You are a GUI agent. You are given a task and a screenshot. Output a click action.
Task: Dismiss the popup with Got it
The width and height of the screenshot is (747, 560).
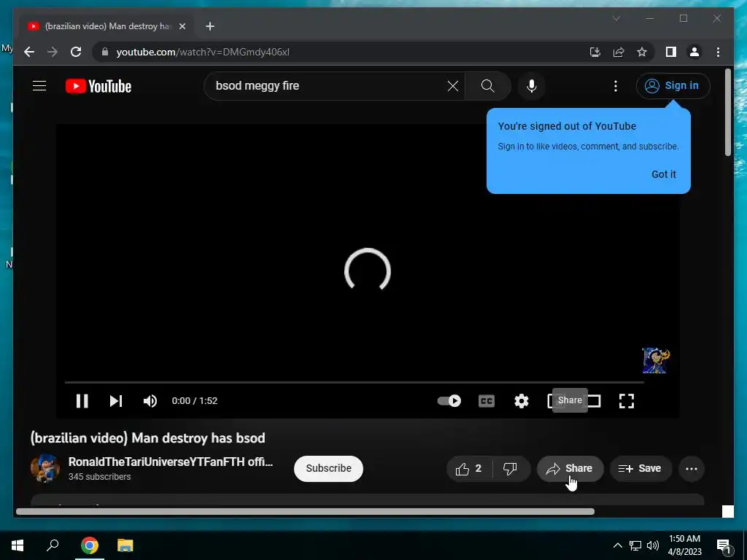[x=664, y=174]
